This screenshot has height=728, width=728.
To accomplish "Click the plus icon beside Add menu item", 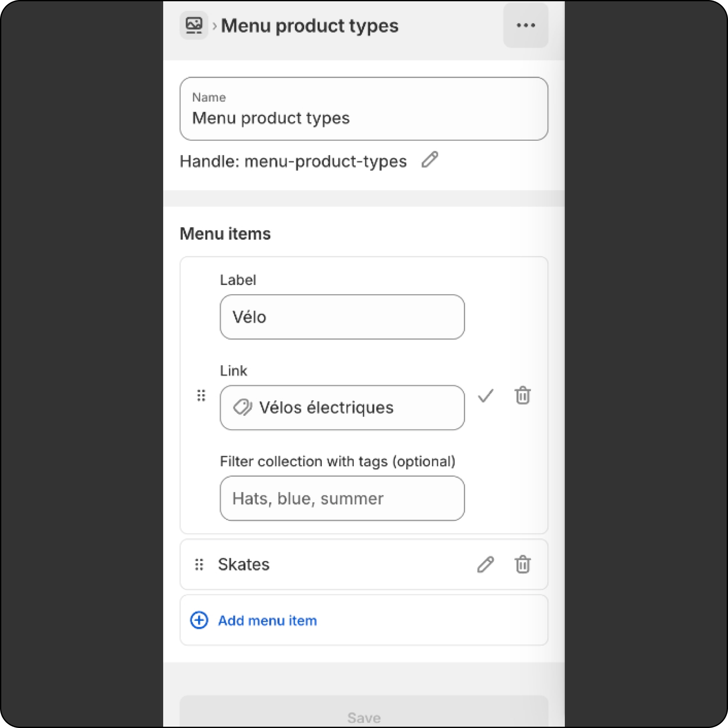I will pyautogui.click(x=199, y=620).
